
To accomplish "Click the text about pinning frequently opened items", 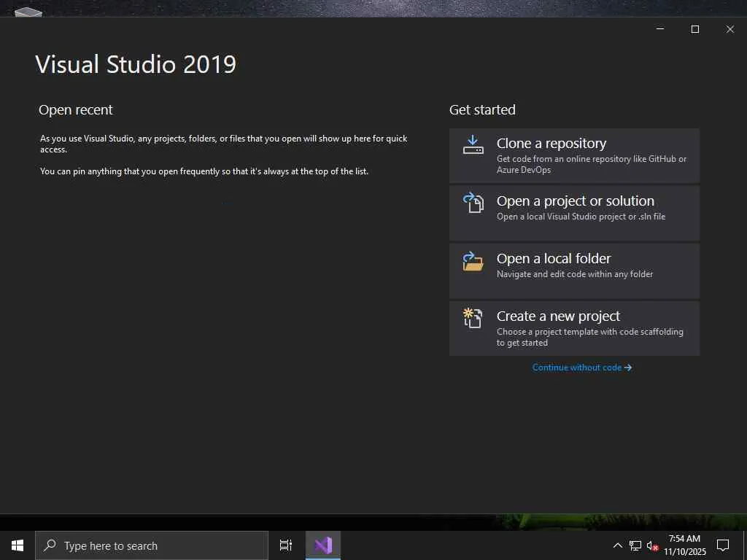I will [x=204, y=171].
